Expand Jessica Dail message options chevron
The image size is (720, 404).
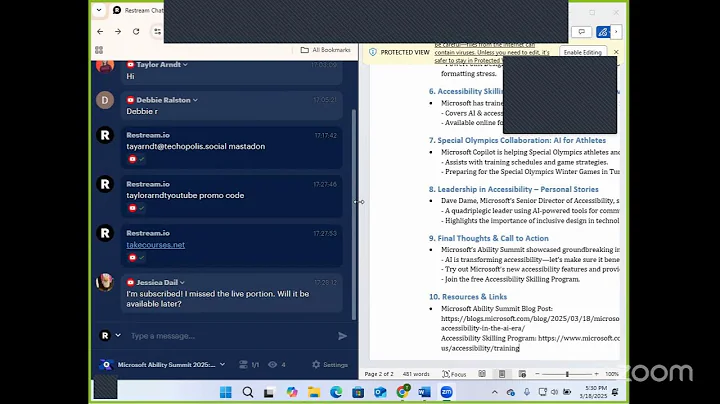(x=182, y=282)
